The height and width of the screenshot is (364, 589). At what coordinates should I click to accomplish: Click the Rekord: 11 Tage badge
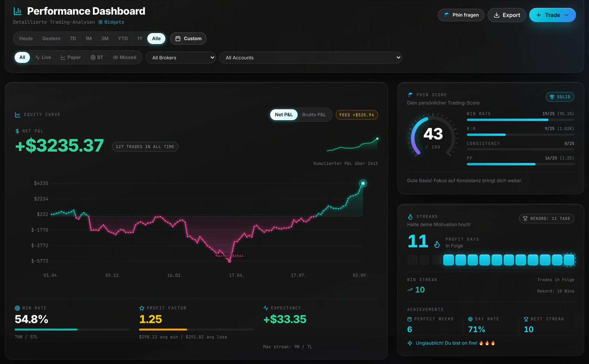[547, 219]
